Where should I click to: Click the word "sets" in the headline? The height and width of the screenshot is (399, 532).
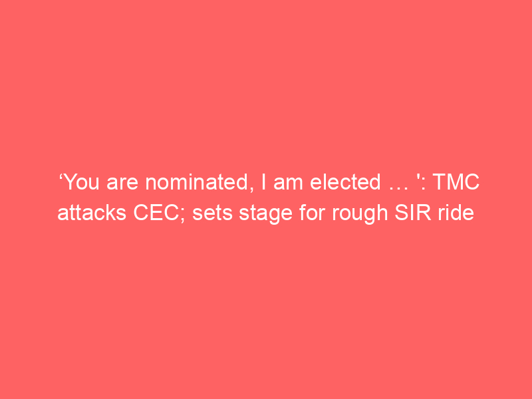[209, 214]
